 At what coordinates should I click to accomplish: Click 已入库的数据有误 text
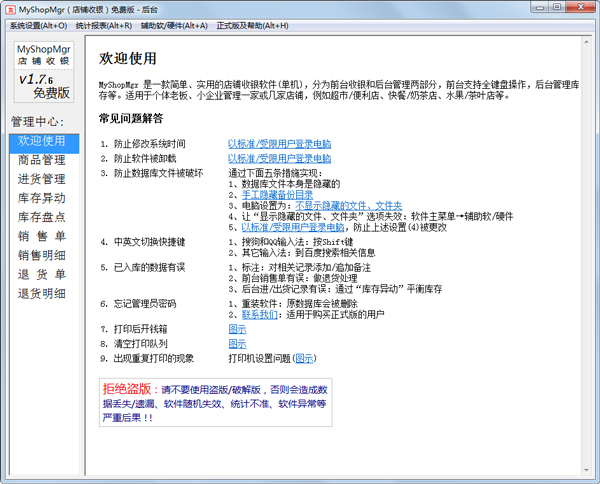point(150,267)
